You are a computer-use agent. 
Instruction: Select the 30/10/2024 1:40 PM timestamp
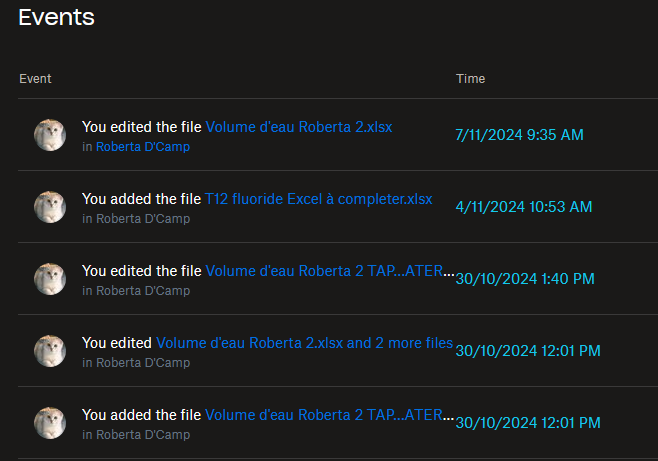tap(527, 279)
